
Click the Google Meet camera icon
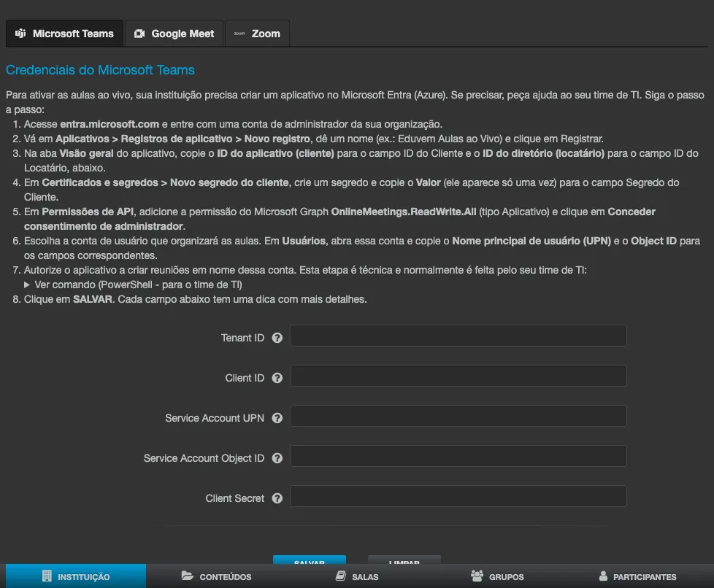[139, 34]
